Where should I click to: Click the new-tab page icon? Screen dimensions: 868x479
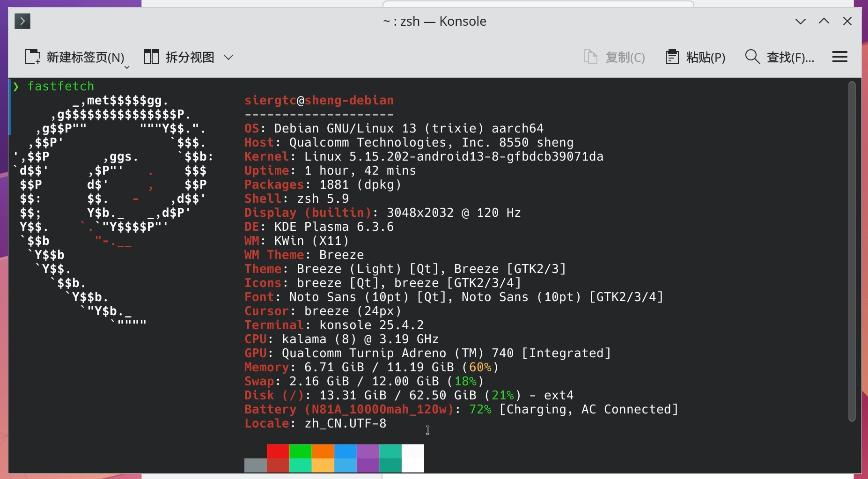click(33, 57)
